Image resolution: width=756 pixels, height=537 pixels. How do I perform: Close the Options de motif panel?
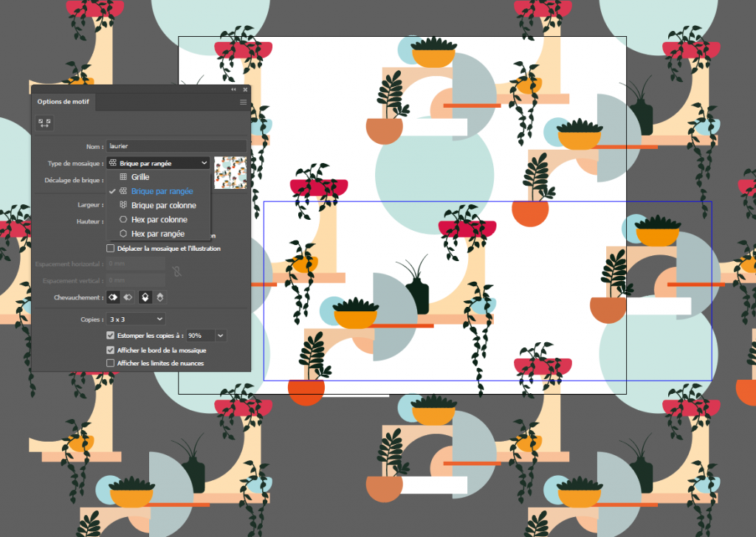click(x=245, y=89)
